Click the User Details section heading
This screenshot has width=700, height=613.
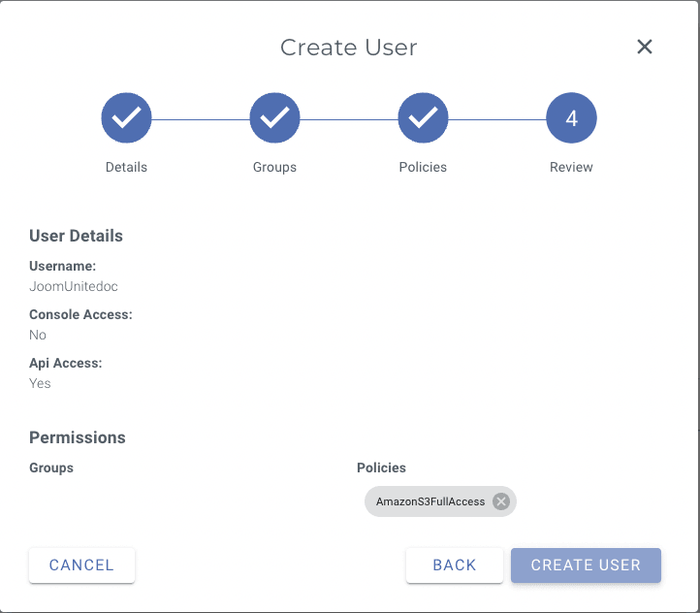(76, 236)
